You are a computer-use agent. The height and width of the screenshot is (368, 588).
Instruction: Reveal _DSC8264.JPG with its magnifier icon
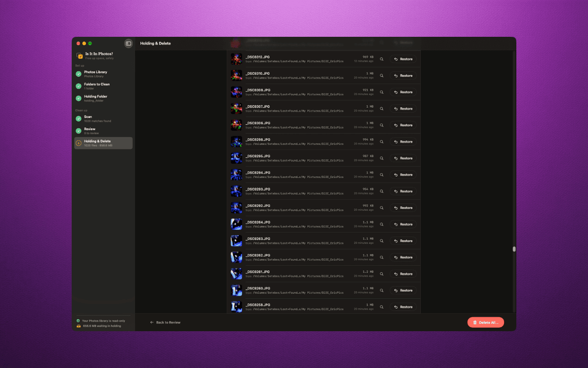pos(381,224)
